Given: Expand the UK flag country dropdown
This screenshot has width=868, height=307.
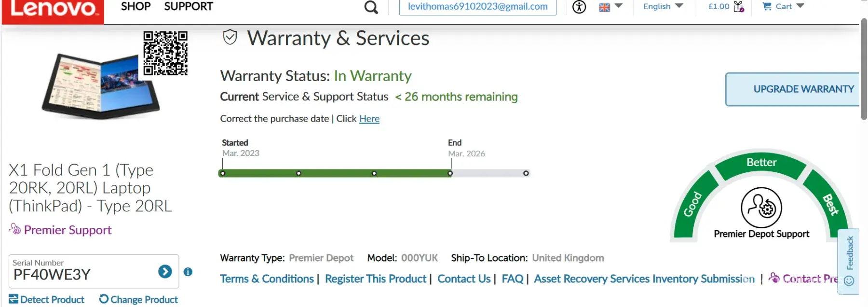Looking at the screenshot, I should click(610, 6).
